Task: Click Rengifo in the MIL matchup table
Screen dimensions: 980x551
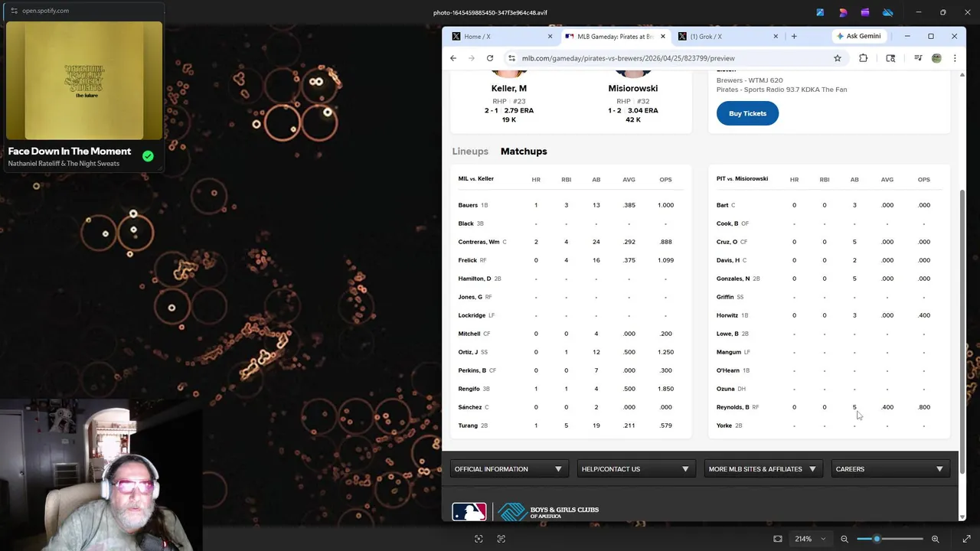Action: point(469,389)
